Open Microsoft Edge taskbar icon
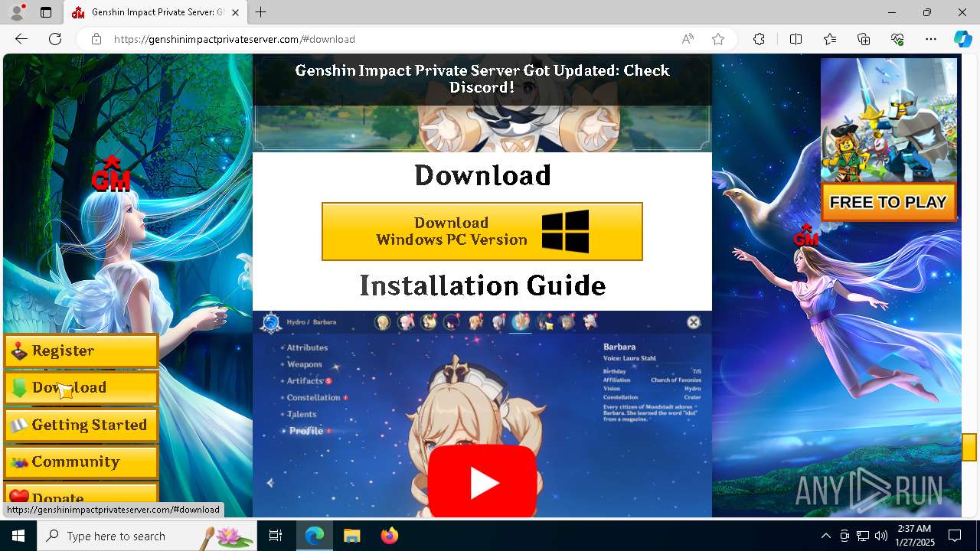980x551 pixels. 315,536
